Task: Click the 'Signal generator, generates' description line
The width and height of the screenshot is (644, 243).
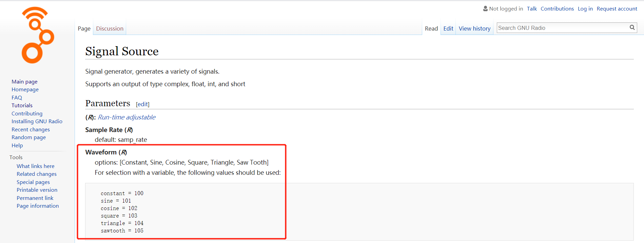Action: click(152, 72)
